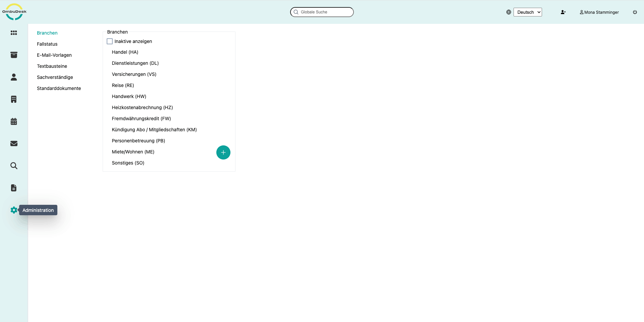Open the calendar icon in sidebar

point(14,122)
